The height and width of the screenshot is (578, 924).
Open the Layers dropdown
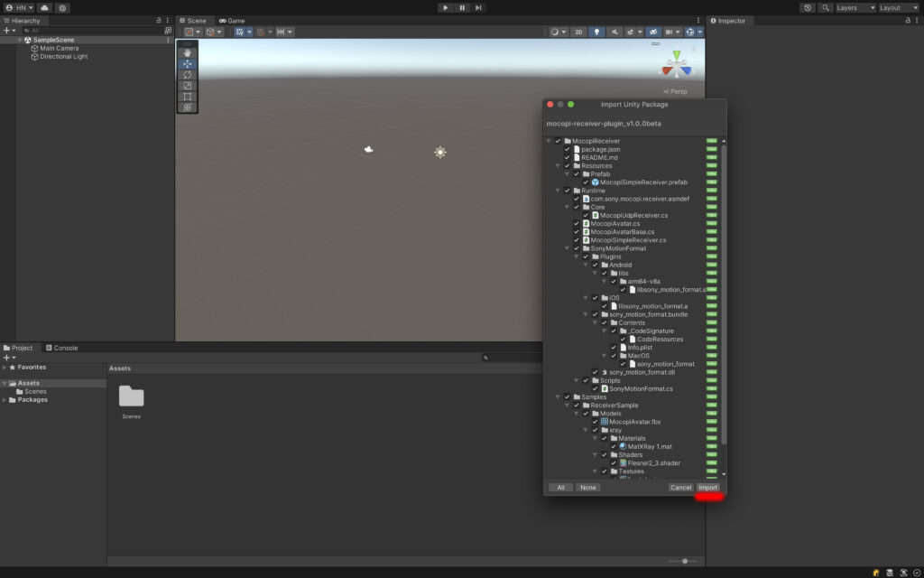855,7
